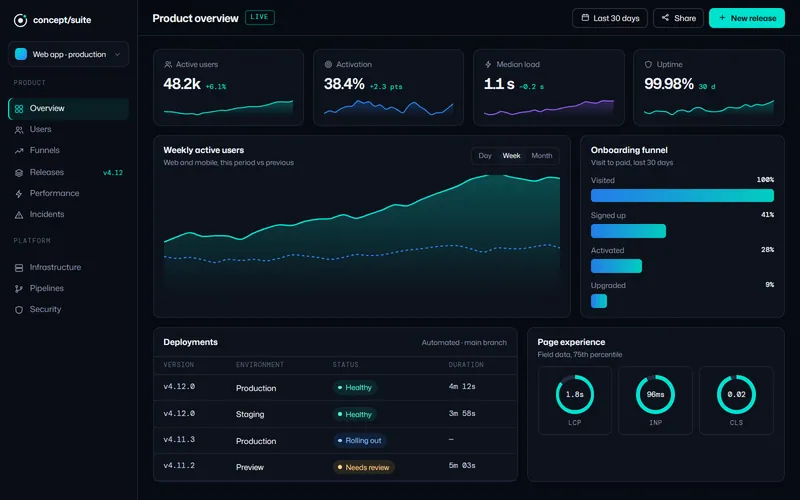Open Performance page
The image size is (800, 500).
[68, 193]
